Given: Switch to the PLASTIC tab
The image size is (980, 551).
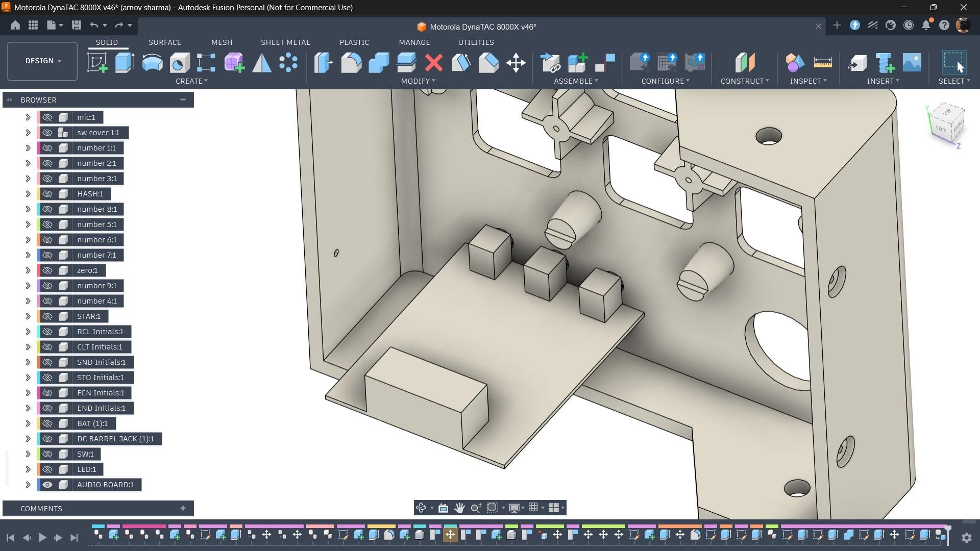Looking at the screenshot, I should (x=354, y=42).
